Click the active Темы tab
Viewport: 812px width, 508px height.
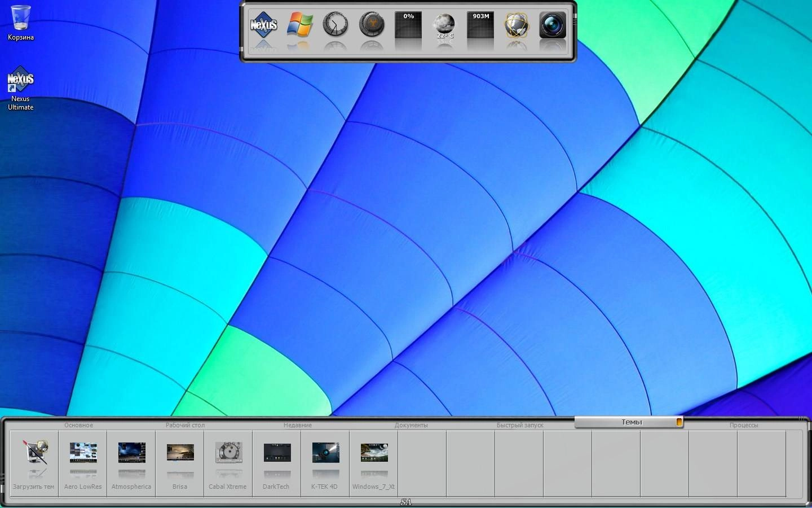(629, 422)
